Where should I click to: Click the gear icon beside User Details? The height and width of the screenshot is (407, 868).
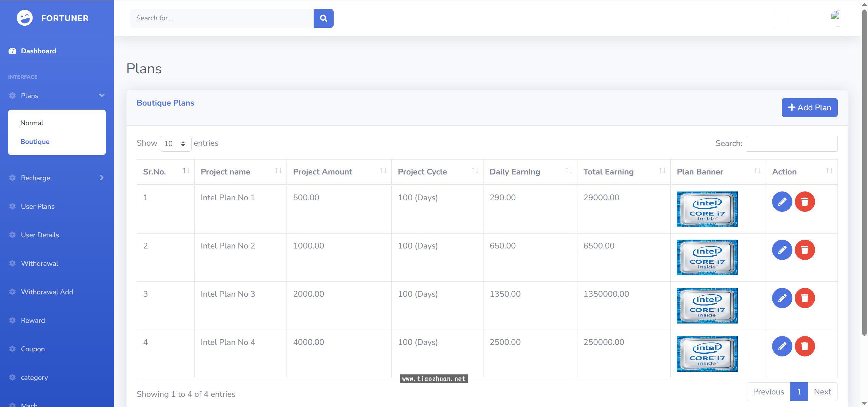point(13,235)
